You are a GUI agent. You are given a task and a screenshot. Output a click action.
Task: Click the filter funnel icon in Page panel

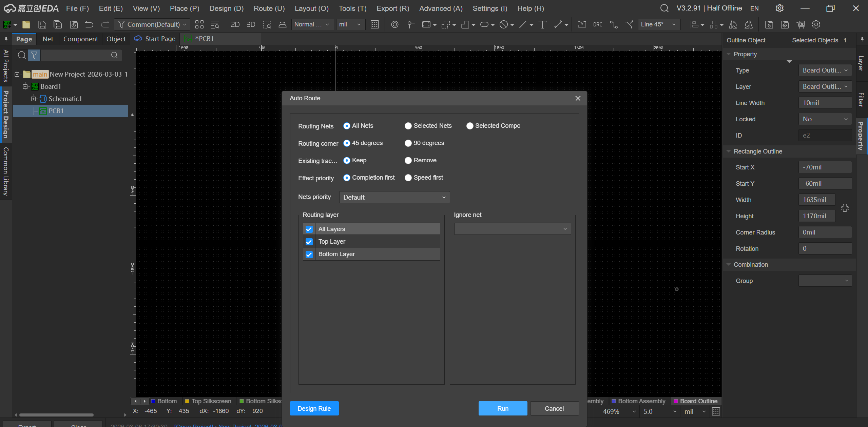pos(34,55)
